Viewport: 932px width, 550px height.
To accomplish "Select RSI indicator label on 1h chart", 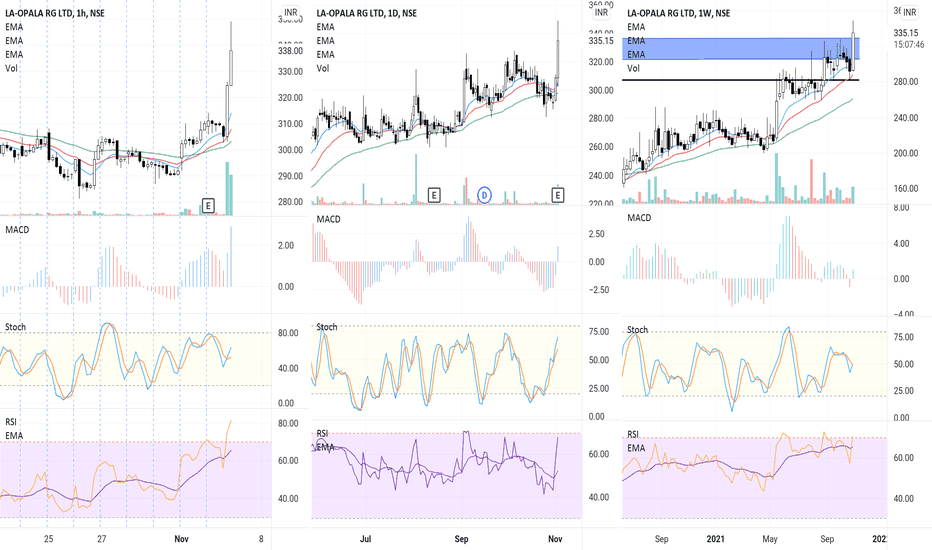I will (x=11, y=422).
